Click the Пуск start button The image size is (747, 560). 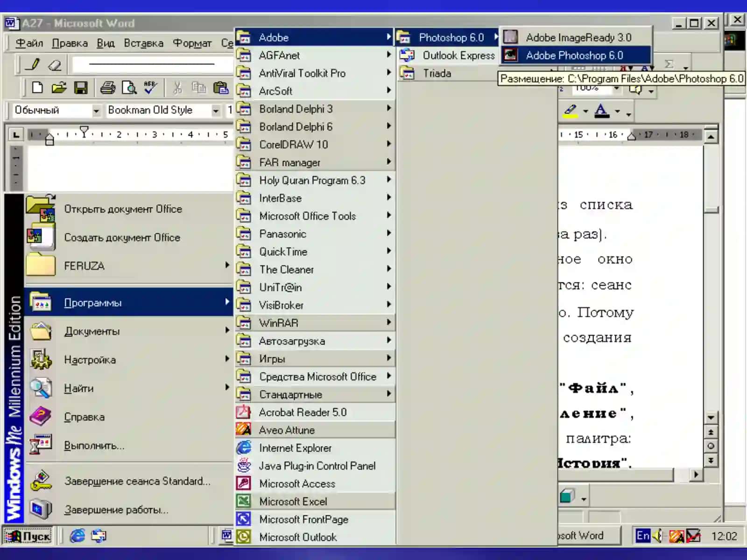coord(28,536)
